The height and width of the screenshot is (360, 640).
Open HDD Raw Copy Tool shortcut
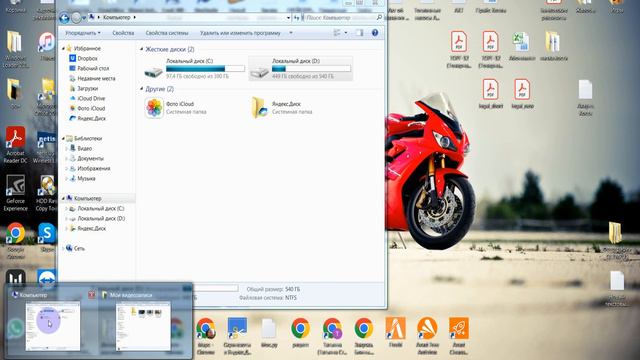46,193
